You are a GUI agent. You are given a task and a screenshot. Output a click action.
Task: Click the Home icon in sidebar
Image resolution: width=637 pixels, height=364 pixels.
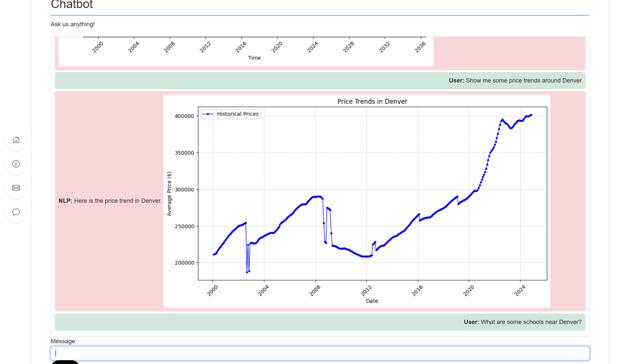16,140
